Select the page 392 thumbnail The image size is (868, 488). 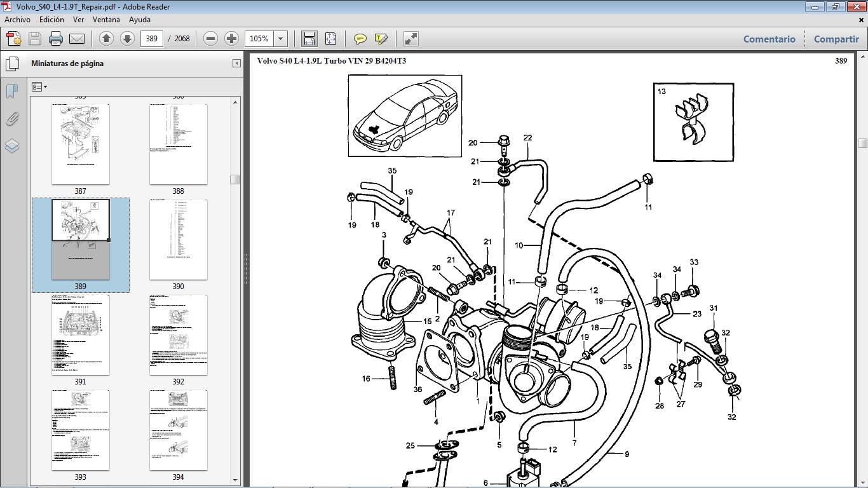tap(179, 335)
